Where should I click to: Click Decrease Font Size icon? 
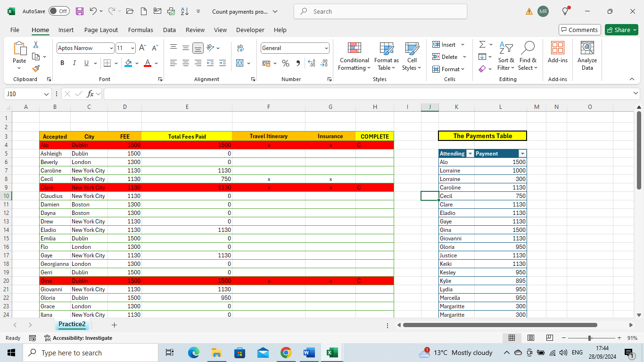point(155,48)
